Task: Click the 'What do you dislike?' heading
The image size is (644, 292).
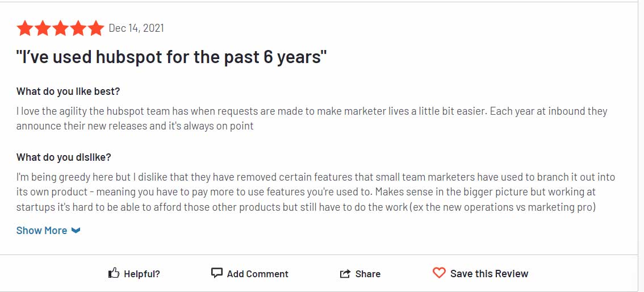Action: pyautogui.click(x=64, y=157)
